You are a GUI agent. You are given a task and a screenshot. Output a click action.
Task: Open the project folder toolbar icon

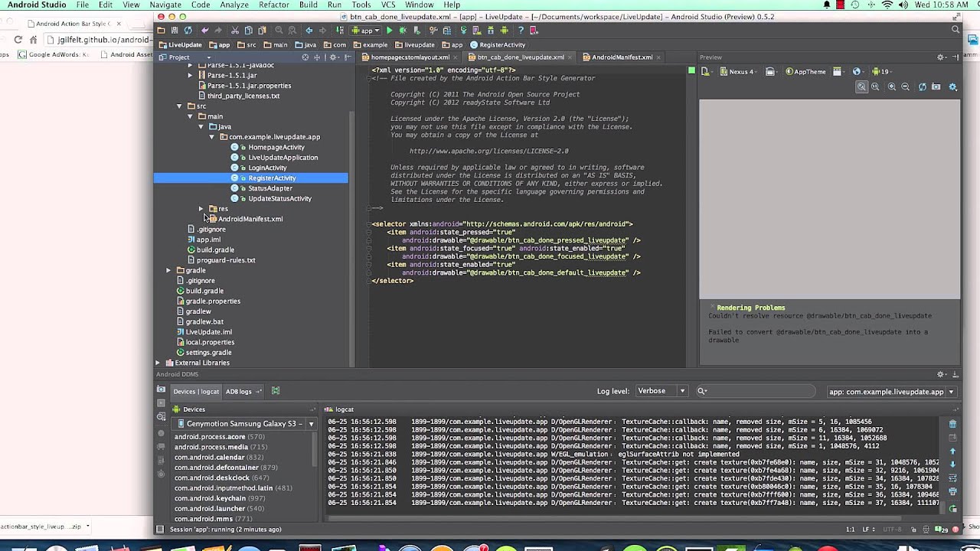tap(161, 31)
